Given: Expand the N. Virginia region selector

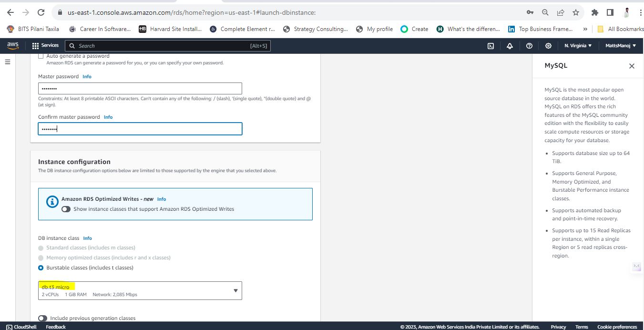Looking at the screenshot, I should point(578,46).
